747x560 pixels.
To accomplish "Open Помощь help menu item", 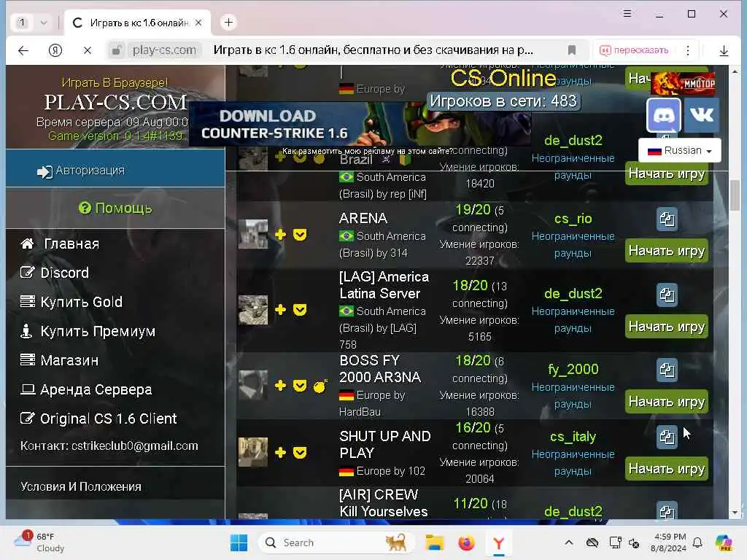I will [x=115, y=208].
